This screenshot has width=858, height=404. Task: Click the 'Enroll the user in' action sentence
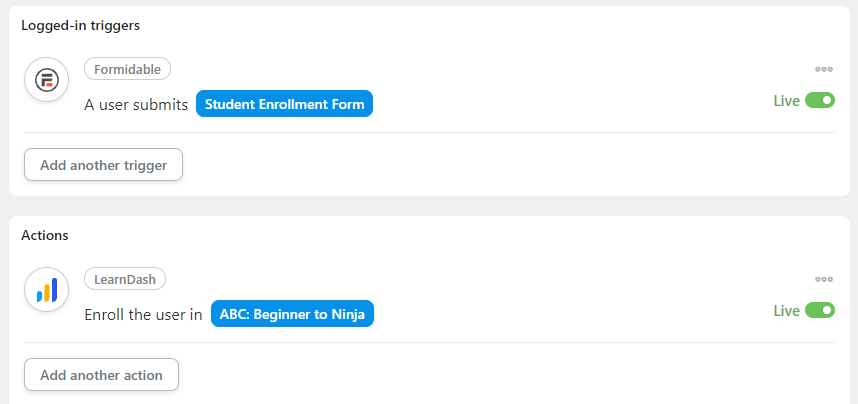point(143,315)
